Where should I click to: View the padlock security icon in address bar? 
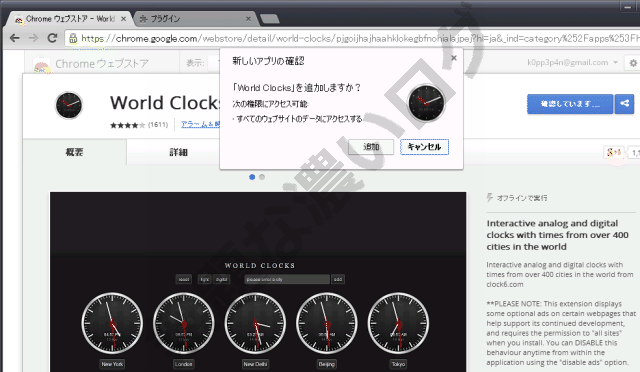tap(73, 38)
